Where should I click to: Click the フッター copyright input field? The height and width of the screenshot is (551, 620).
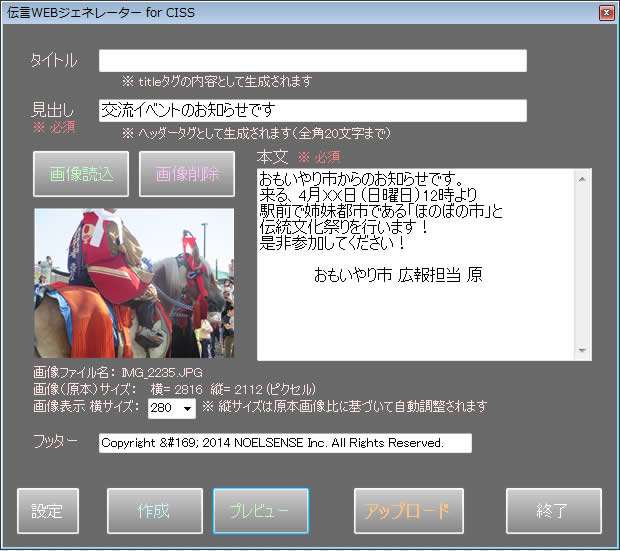[x=285, y=443]
